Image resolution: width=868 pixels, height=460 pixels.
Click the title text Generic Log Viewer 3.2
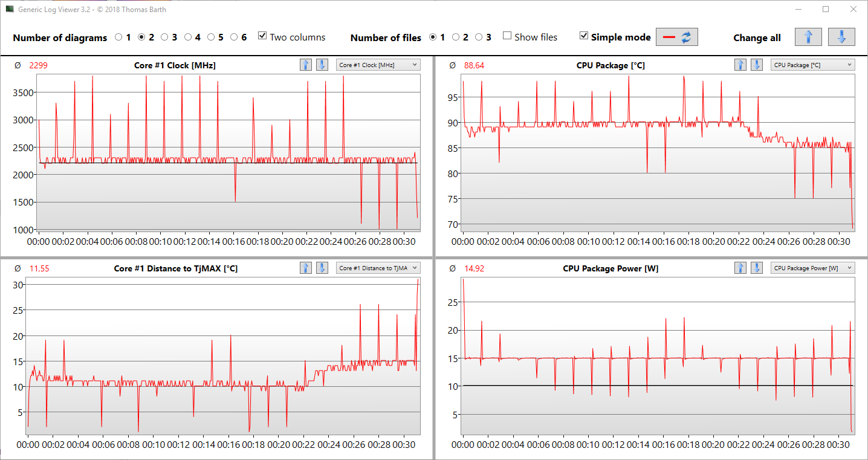point(92,9)
